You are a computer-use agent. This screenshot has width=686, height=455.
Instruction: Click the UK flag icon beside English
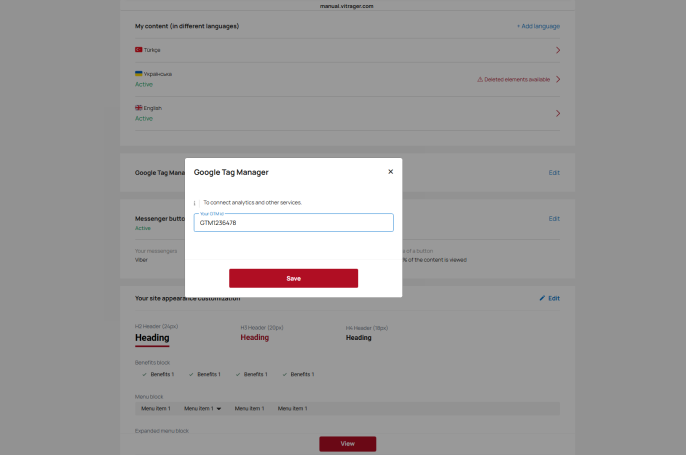[x=139, y=108]
